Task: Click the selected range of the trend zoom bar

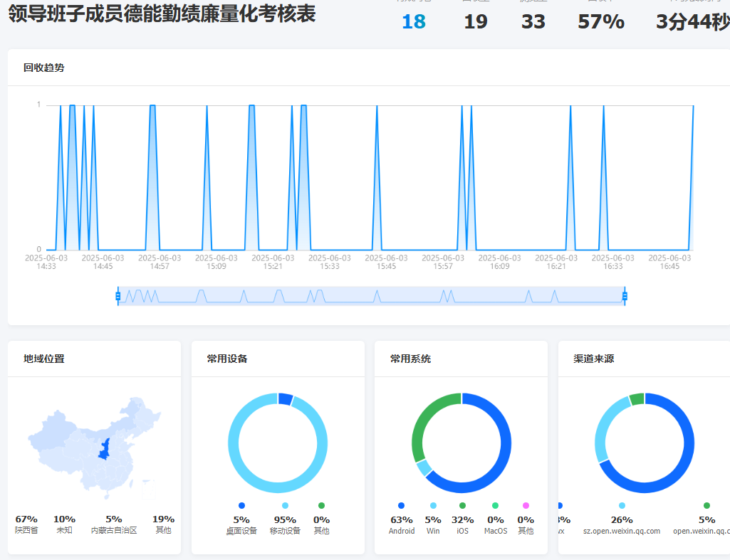Action: click(x=371, y=296)
